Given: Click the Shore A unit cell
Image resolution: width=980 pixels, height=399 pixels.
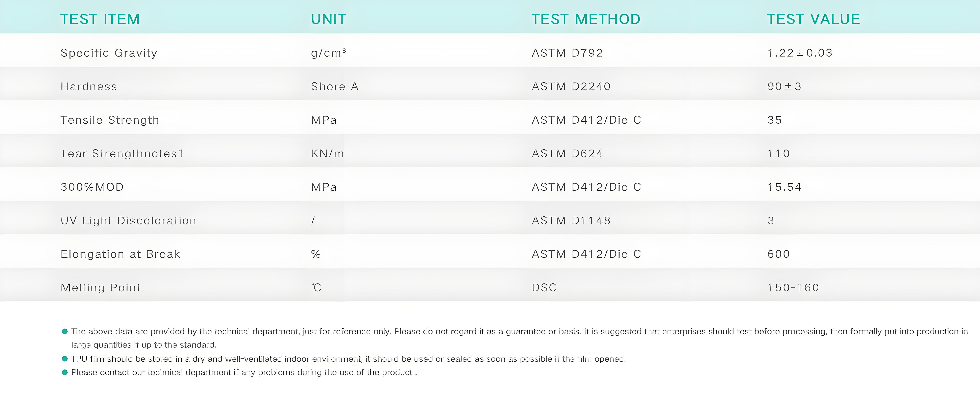Looking at the screenshot, I should tap(335, 87).
